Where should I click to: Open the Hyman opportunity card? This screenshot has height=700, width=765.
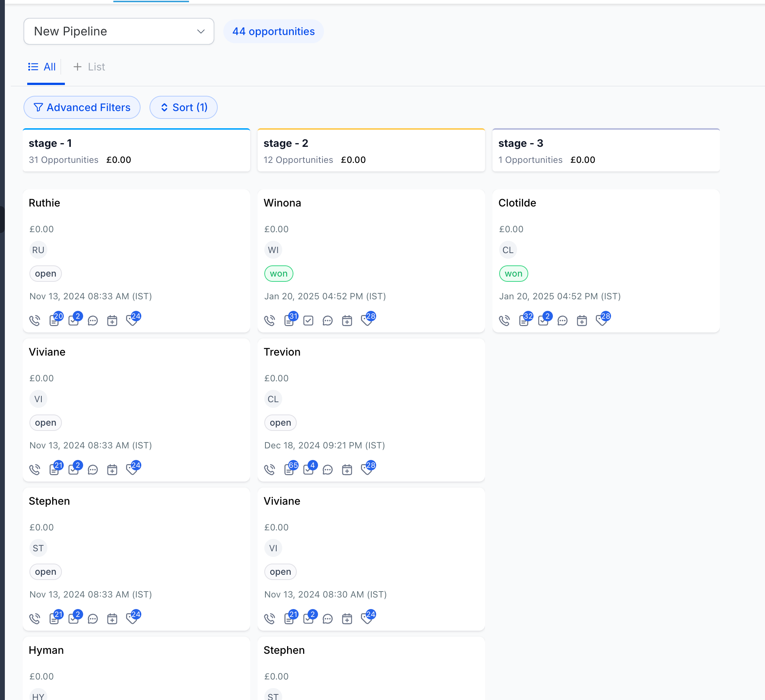click(46, 650)
